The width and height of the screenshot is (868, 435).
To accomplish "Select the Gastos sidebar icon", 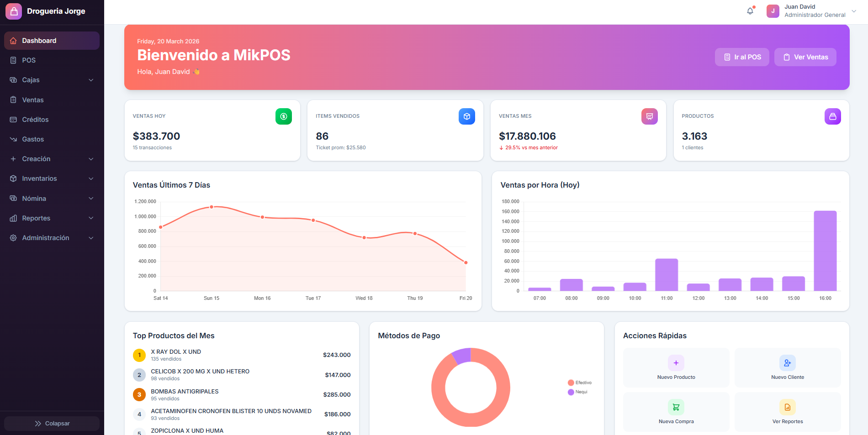I will 13,139.
